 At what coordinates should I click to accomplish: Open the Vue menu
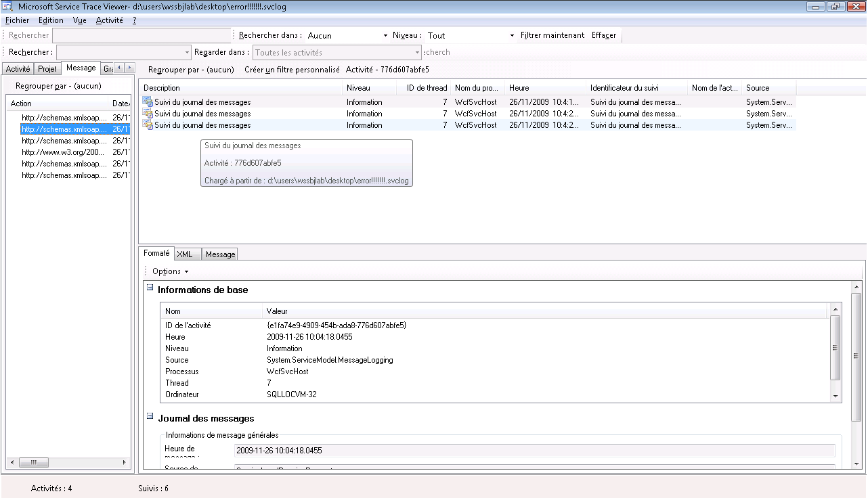80,20
